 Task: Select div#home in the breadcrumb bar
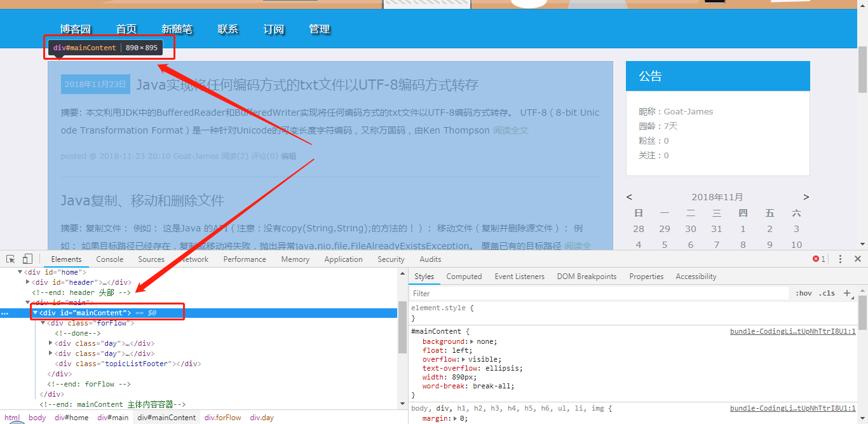71,418
